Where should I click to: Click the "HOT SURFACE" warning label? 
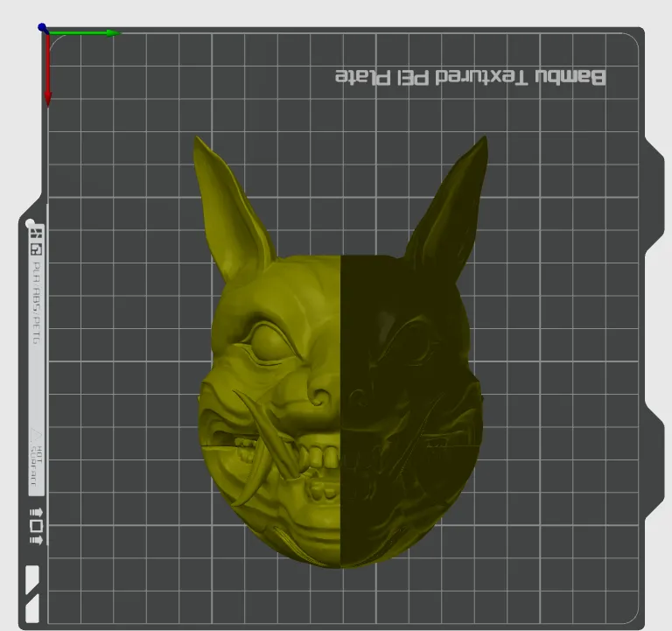(x=36, y=464)
